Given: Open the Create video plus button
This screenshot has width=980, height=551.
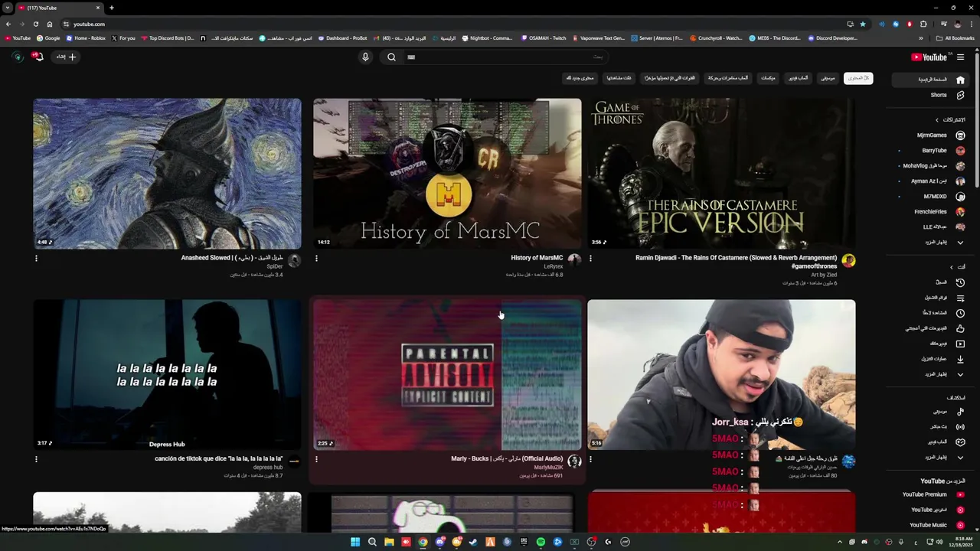Looking at the screenshot, I should click(x=67, y=57).
